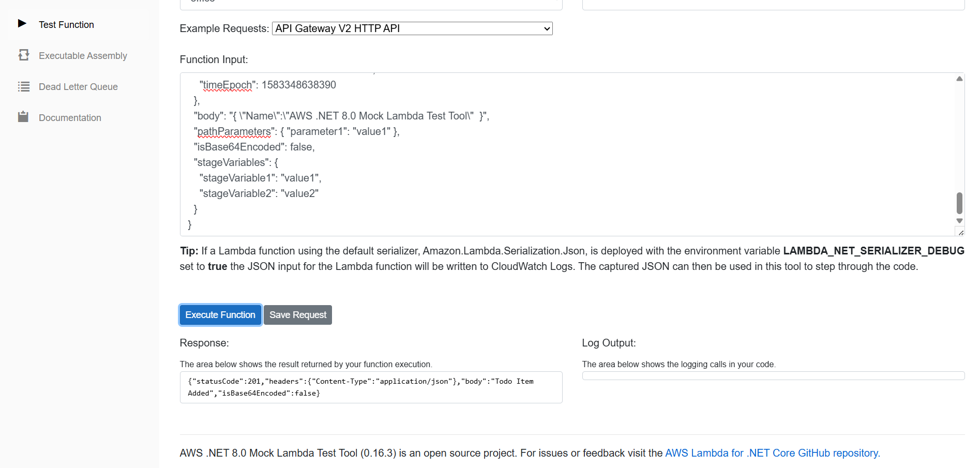Open the AWS Lambda for .NET Core GitHub repository link
The height and width of the screenshot is (468, 980).
tap(772, 452)
